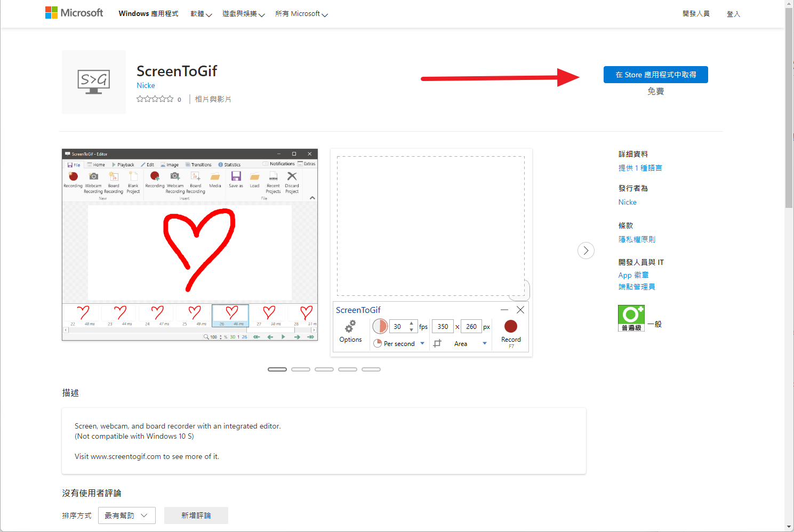794x532 pixels.
Task: Click the ScreenToGif S>G app icon
Action: coord(94,82)
